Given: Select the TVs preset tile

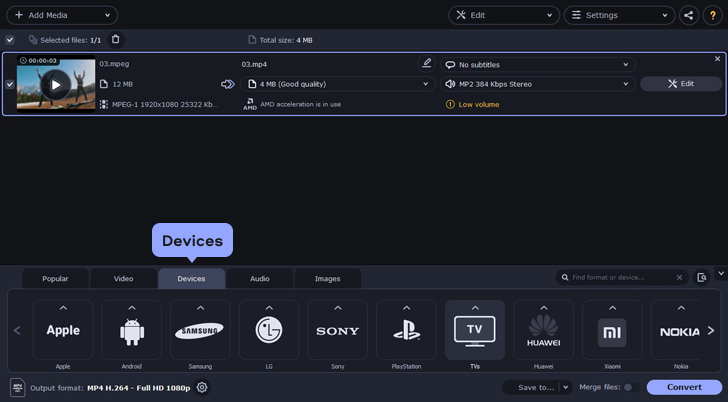Looking at the screenshot, I should [x=475, y=330].
